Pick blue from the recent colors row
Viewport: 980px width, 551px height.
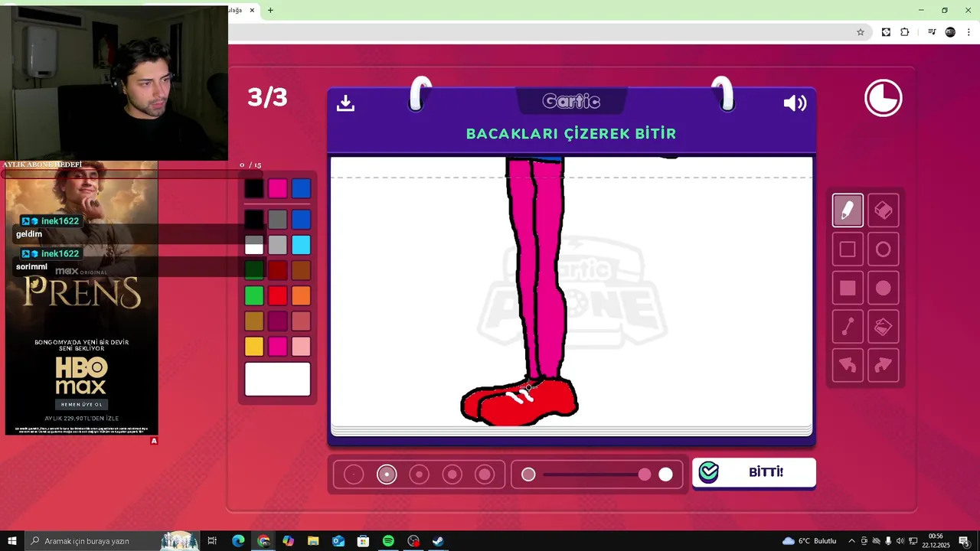point(301,188)
